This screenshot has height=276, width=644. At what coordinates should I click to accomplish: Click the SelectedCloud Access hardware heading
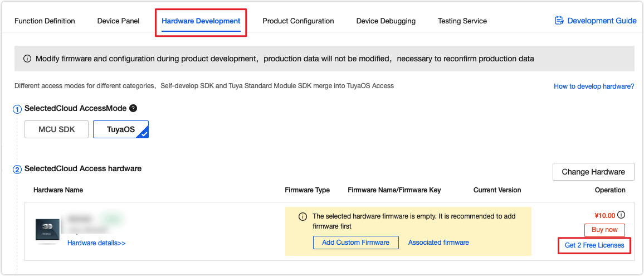click(x=83, y=168)
